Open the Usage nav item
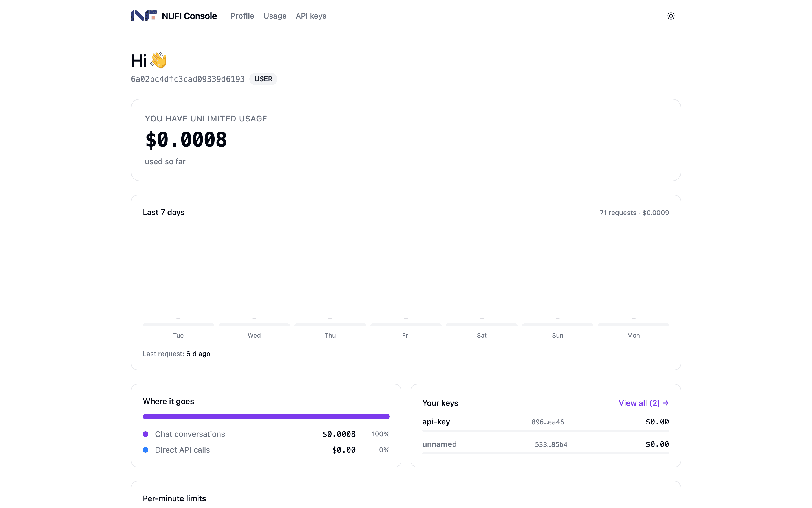The image size is (812, 508). pyautogui.click(x=275, y=16)
